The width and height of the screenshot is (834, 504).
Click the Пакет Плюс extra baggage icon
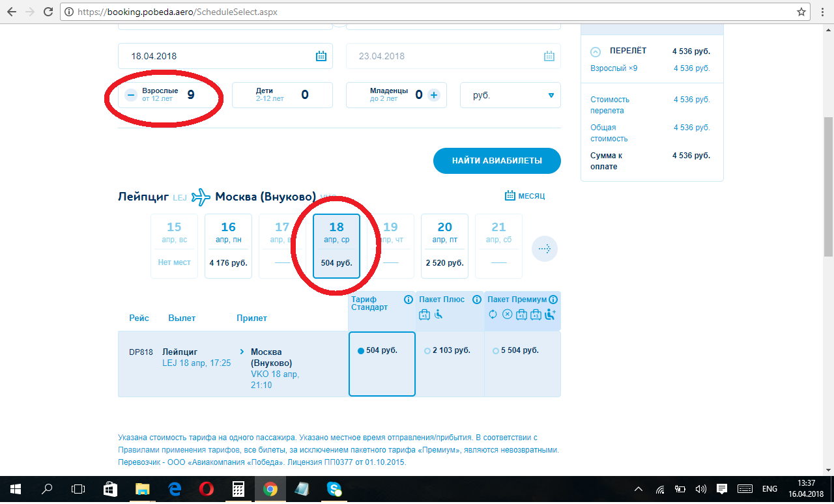(x=425, y=315)
